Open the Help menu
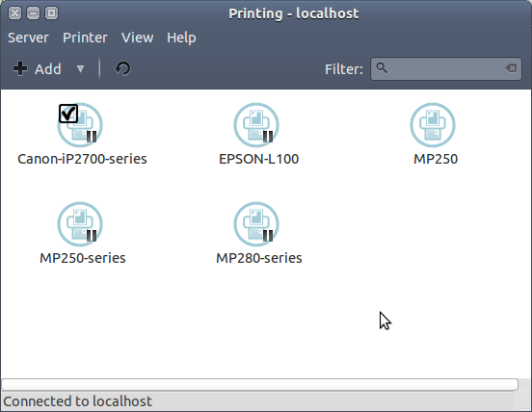The height and width of the screenshot is (412, 532). (x=181, y=38)
